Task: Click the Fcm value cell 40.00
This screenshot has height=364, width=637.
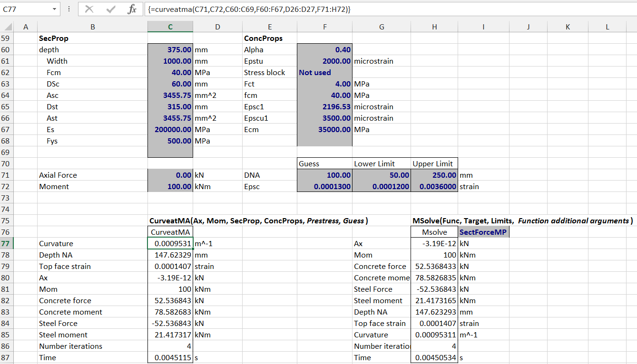Action: click(x=170, y=73)
